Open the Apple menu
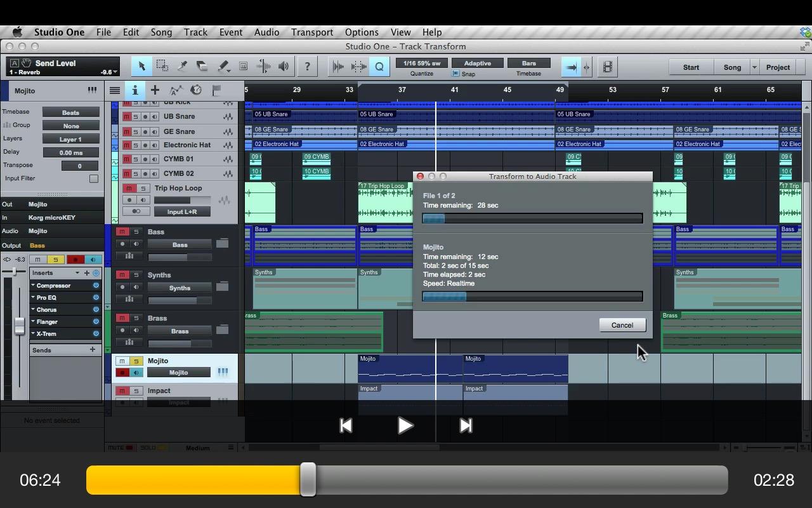The height and width of the screenshot is (508, 812). point(17,32)
